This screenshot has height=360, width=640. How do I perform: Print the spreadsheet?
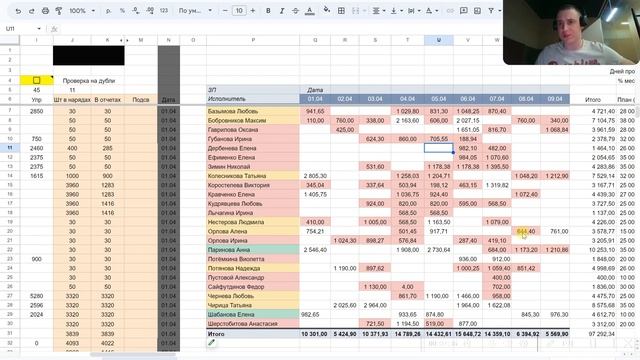(45, 11)
